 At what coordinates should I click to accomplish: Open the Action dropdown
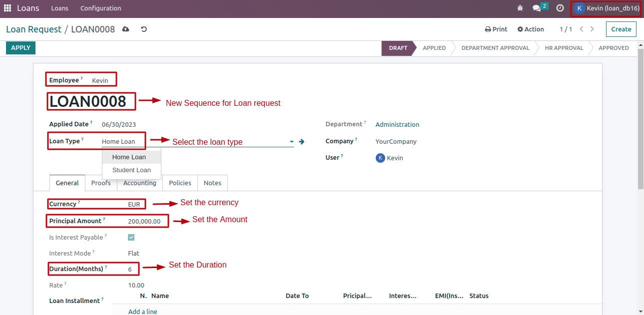point(531,29)
